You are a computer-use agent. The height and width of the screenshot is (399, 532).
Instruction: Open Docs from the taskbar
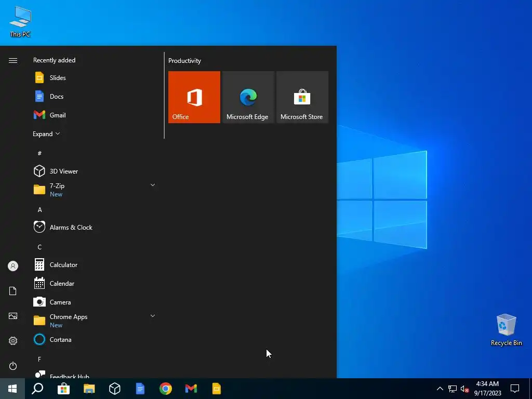click(x=140, y=389)
